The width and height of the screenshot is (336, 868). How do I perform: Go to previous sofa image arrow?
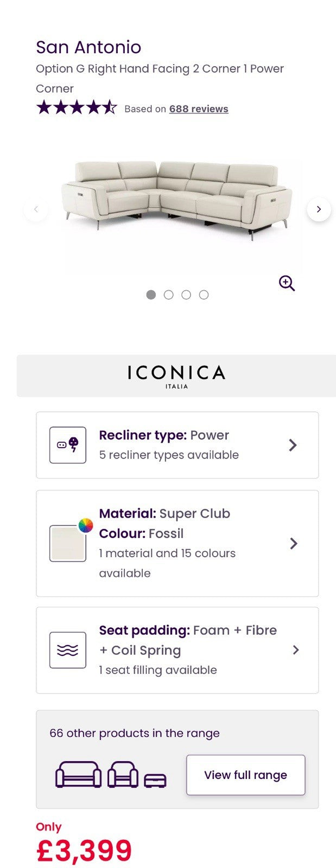coord(36,209)
